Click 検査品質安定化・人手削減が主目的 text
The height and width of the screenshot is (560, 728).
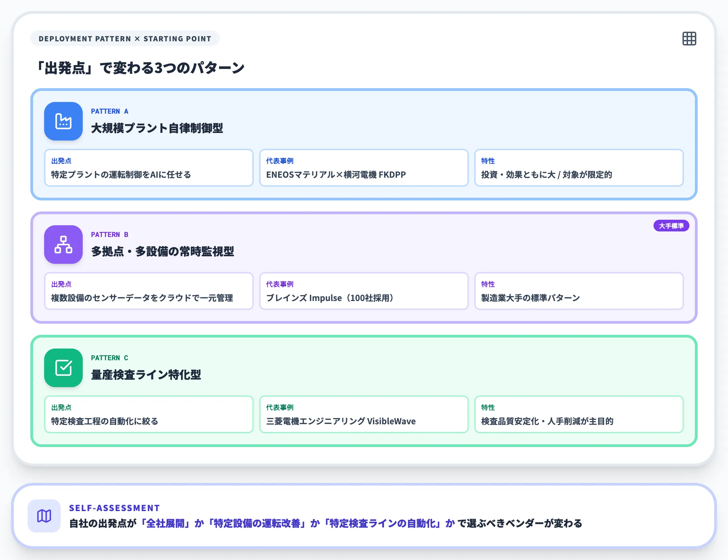[x=547, y=421]
